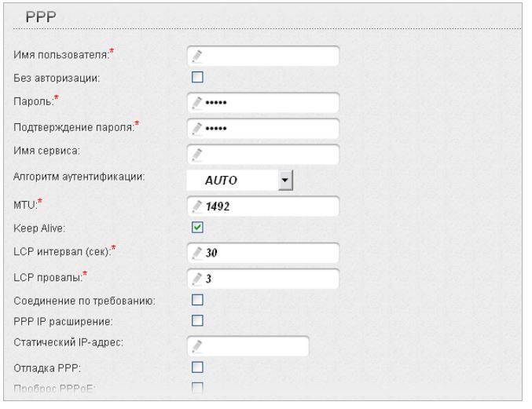Open the Алгоритм аутентификации dropdown arrow
Image resolution: width=532 pixels, height=409 pixels.
(284, 179)
